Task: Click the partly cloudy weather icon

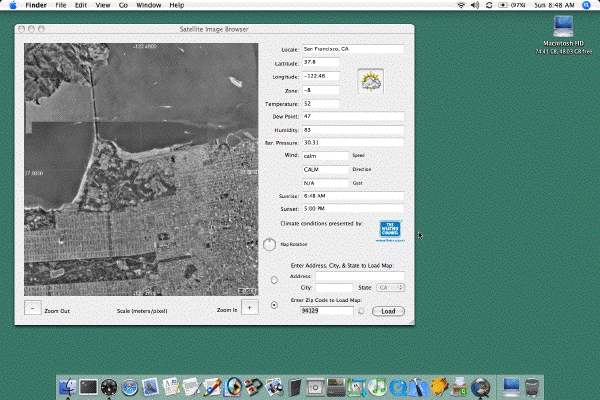Action: (370, 81)
